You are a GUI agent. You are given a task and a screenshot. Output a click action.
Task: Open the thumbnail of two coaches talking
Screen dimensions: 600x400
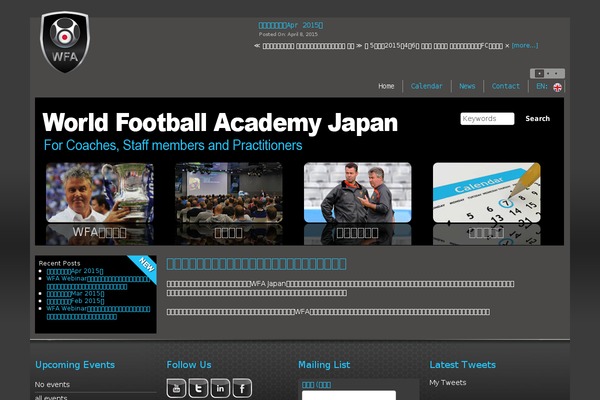[357, 193]
